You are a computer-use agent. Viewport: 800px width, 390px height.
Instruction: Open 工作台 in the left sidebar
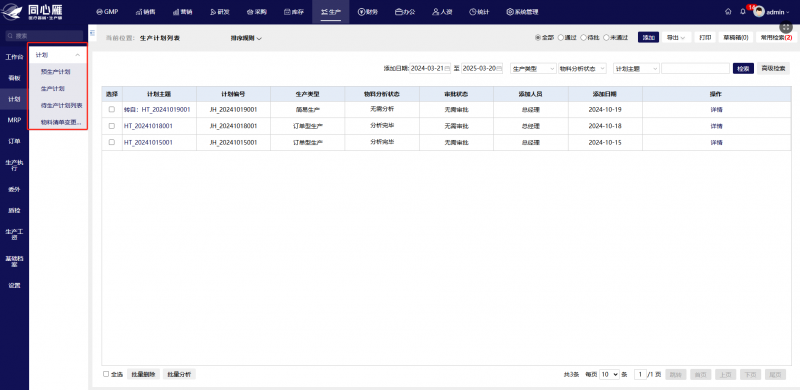point(14,57)
